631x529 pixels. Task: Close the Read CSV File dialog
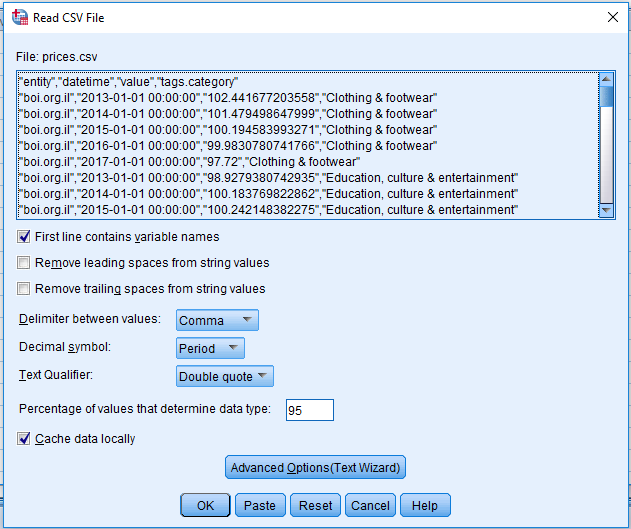click(x=612, y=17)
